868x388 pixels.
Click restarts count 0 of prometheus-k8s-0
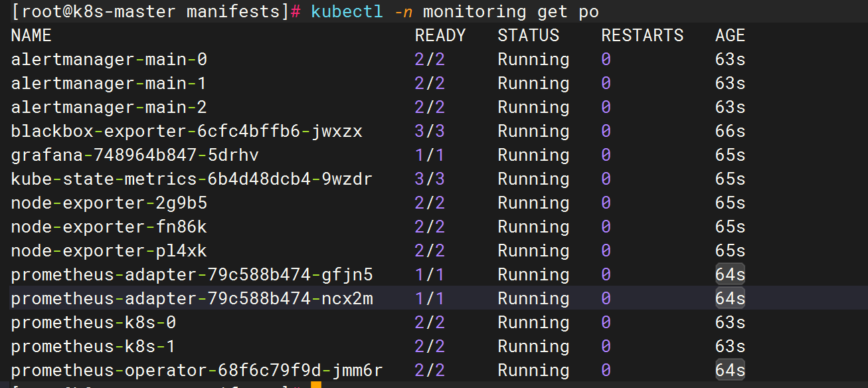606,323
